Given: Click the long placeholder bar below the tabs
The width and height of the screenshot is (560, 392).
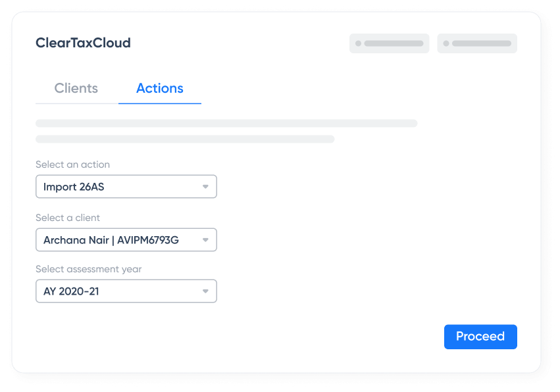Looking at the screenshot, I should pyautogui.click(x=226, y=123).
